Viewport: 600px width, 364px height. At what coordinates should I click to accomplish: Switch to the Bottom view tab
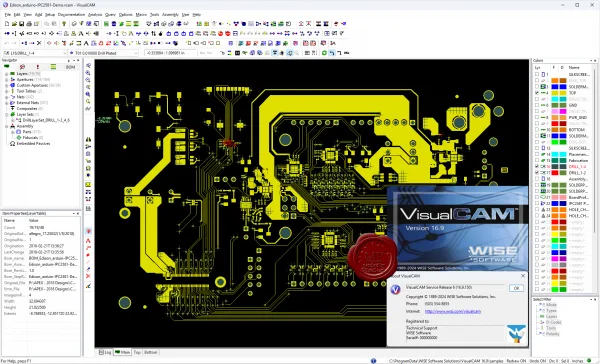[150, 352]
